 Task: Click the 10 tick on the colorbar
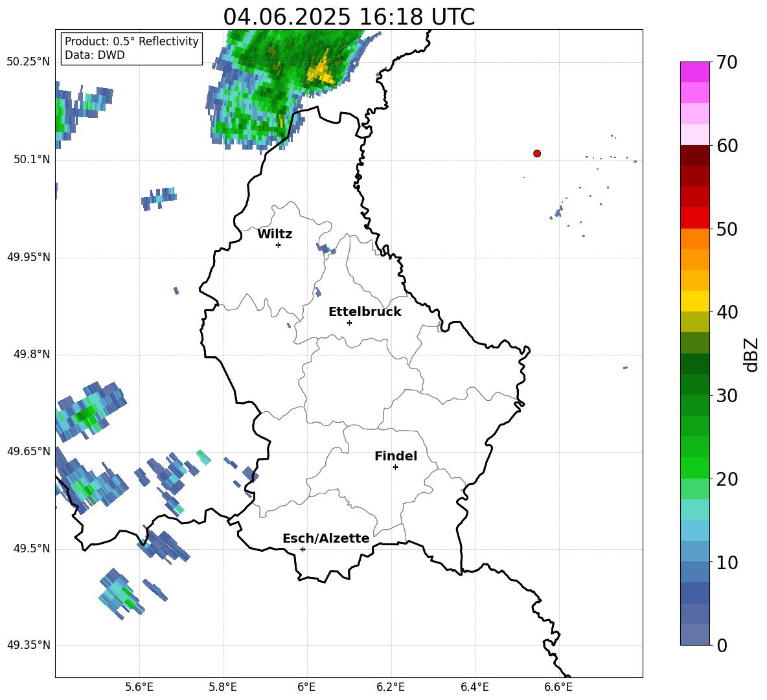click(x=727, y=562)
